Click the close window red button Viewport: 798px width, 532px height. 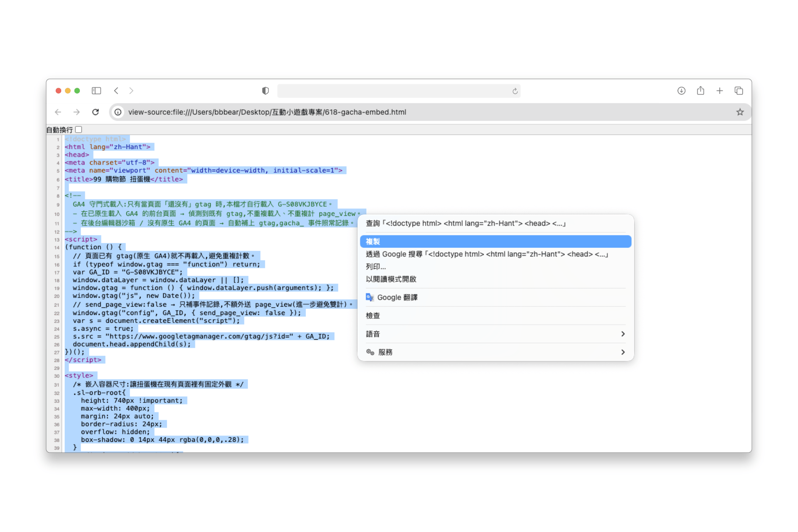(x=59, y=91)
